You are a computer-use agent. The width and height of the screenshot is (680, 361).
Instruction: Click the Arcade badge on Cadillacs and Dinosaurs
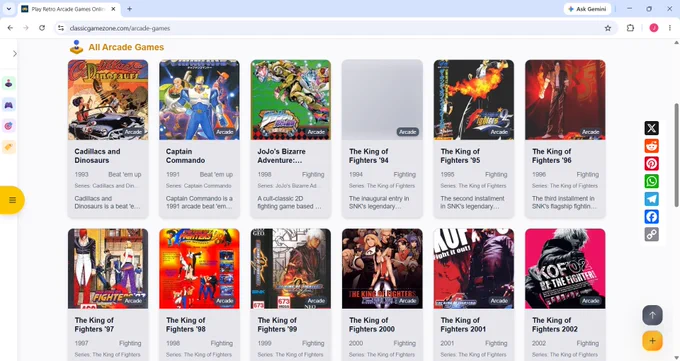133,132
